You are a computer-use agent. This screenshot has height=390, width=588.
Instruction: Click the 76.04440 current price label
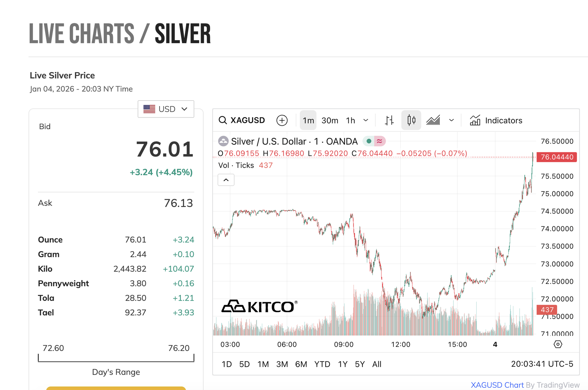point(557,157)
